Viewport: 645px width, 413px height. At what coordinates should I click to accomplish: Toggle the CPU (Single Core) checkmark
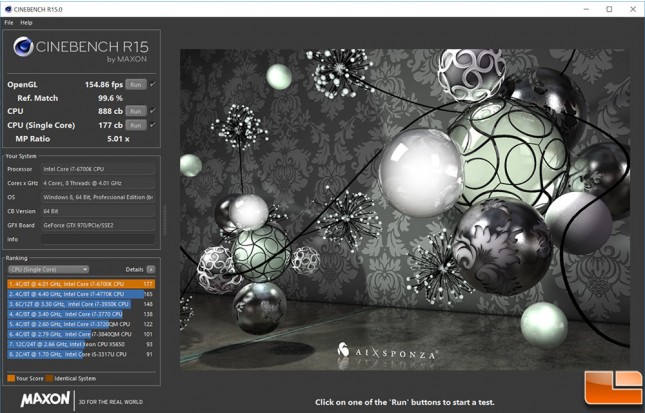(153, 125)
